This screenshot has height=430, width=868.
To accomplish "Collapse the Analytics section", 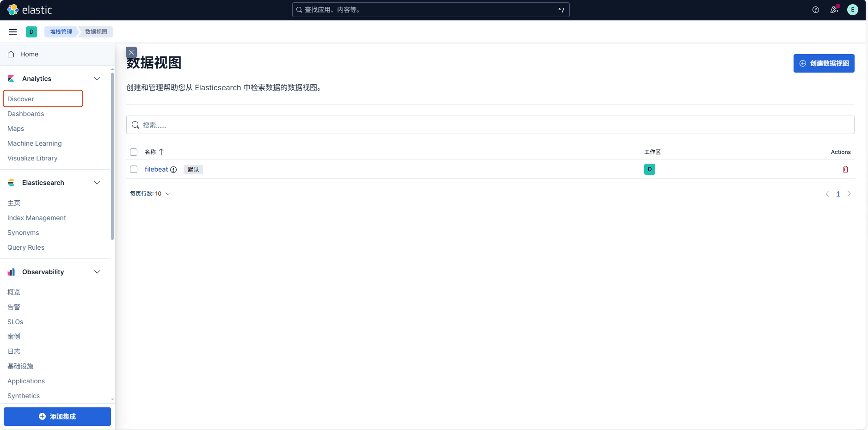I will click(97, 79).
